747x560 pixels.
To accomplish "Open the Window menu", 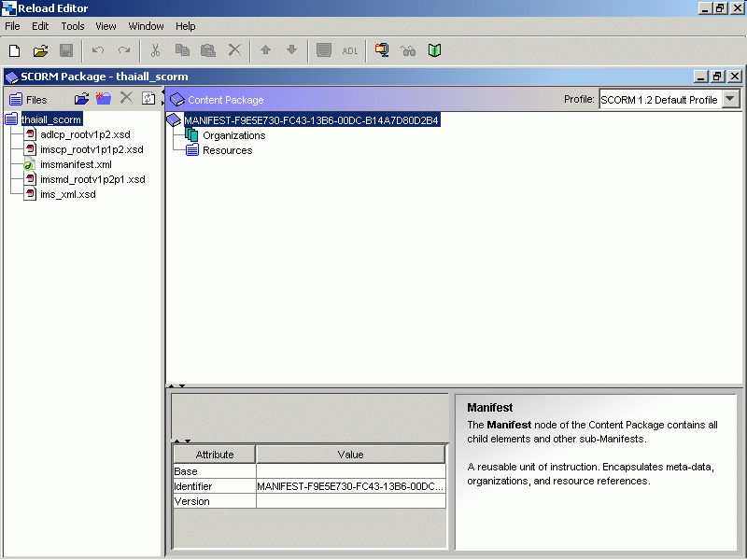I will click(146, 26).
